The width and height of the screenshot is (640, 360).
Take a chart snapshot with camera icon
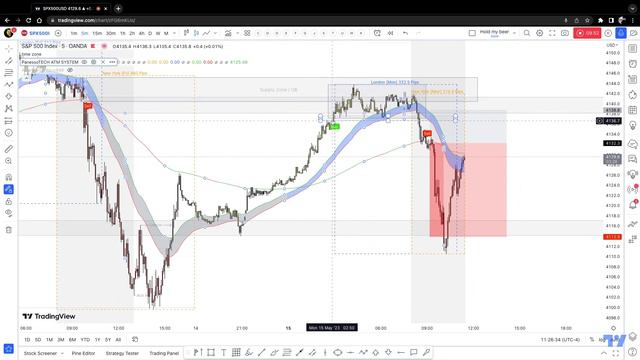pyautogui.click(x=565, y=33)
